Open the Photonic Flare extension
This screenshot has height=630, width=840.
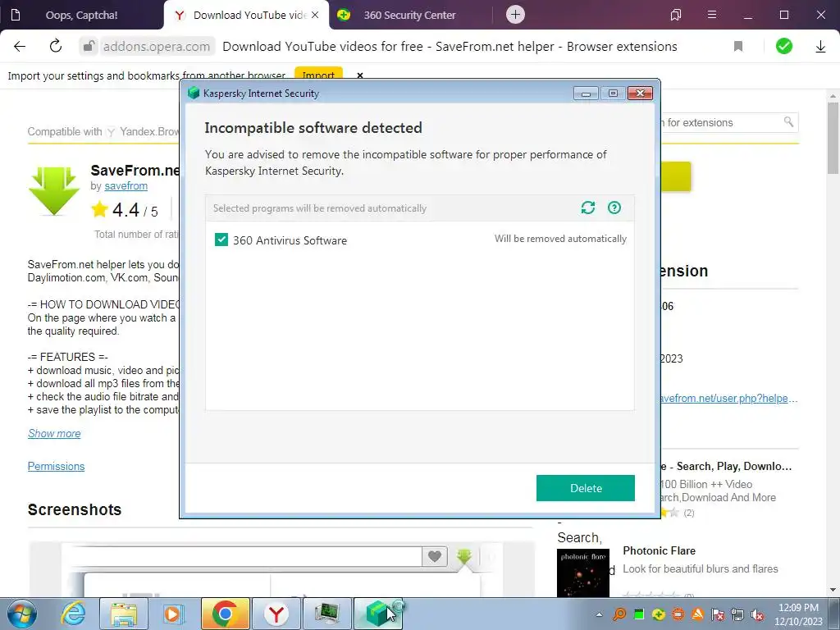tap(659, 550)
